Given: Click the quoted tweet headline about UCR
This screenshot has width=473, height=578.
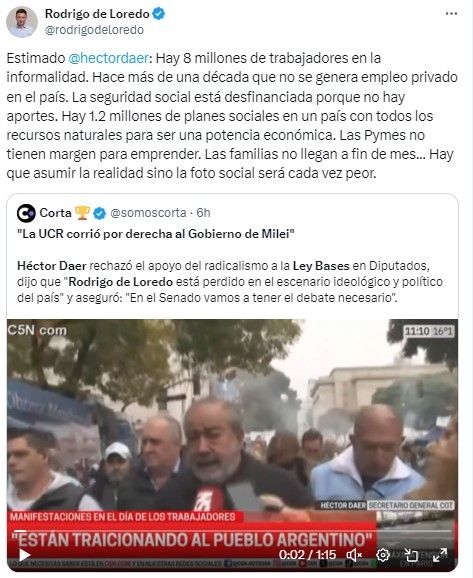Looking at the screenshot, I should 156,234.
